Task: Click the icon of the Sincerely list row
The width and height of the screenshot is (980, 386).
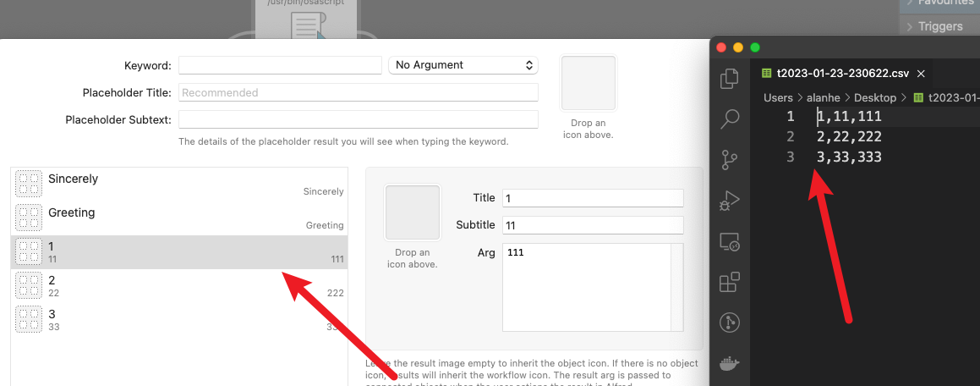Action: [x=28, y=185]
